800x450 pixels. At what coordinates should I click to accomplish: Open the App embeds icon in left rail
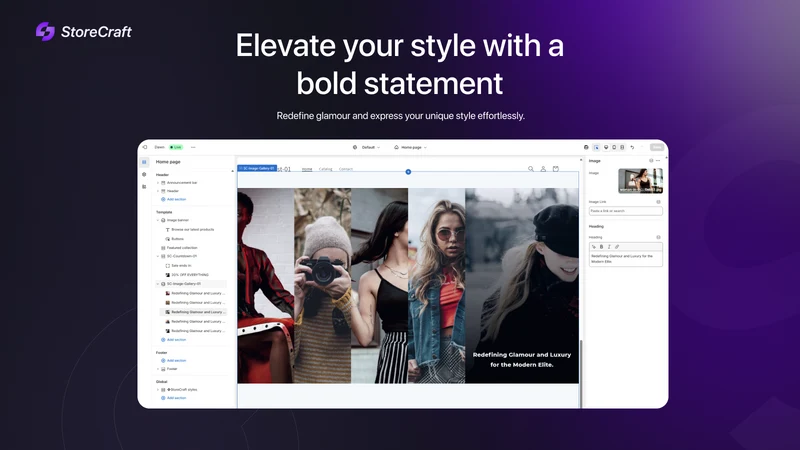144,187
